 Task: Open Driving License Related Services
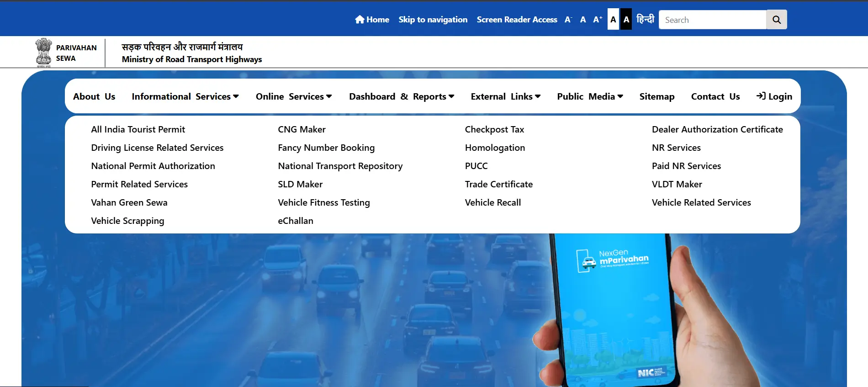pyautogui.click(x=157, y=148)
